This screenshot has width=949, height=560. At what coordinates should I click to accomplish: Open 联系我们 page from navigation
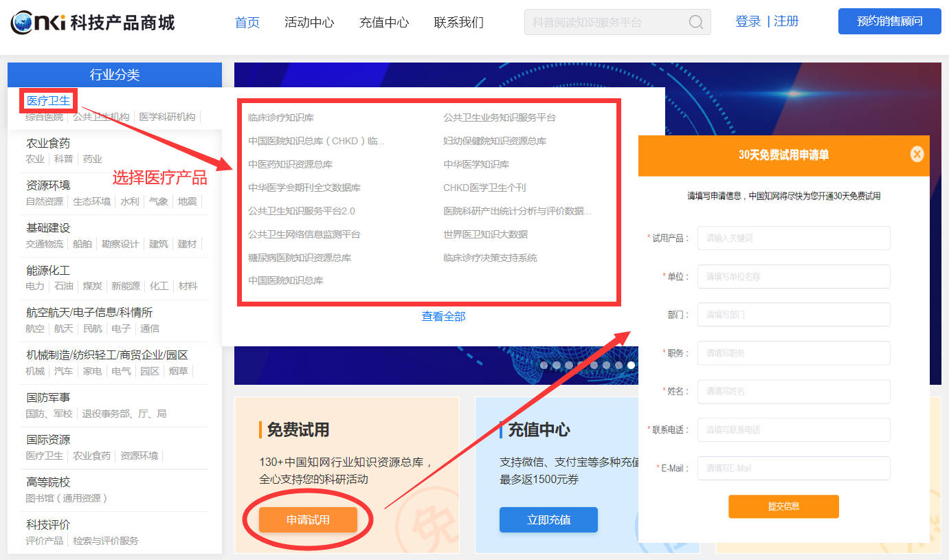pyautogui.click(x=458, y=22)
